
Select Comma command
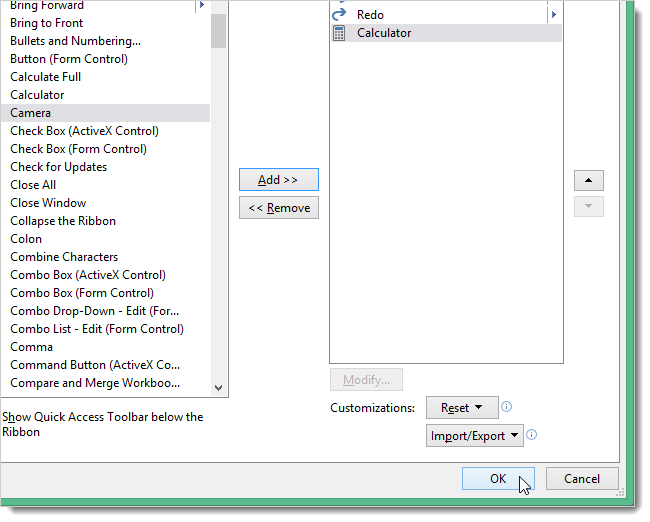pos(105,347)
